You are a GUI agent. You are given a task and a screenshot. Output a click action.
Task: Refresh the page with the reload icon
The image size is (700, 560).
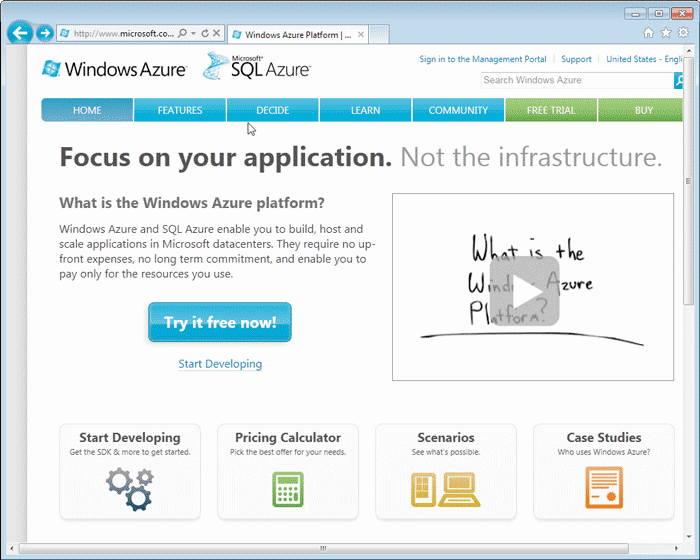205,33
